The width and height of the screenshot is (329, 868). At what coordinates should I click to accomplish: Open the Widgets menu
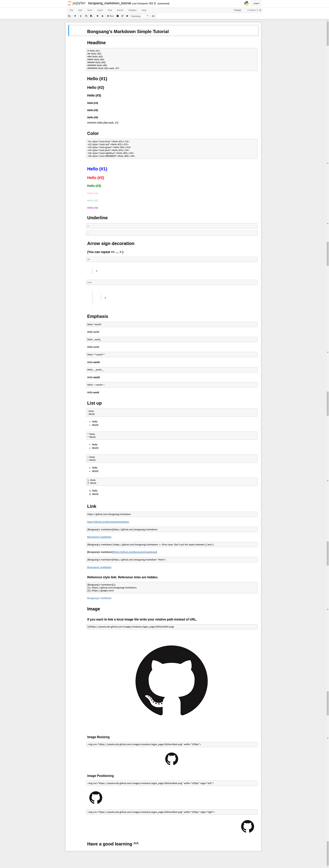[132, 10]
